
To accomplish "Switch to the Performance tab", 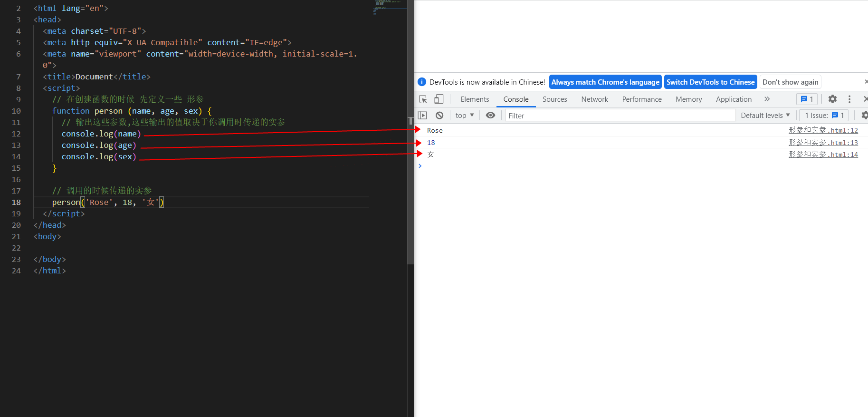I will click(642, 99).
